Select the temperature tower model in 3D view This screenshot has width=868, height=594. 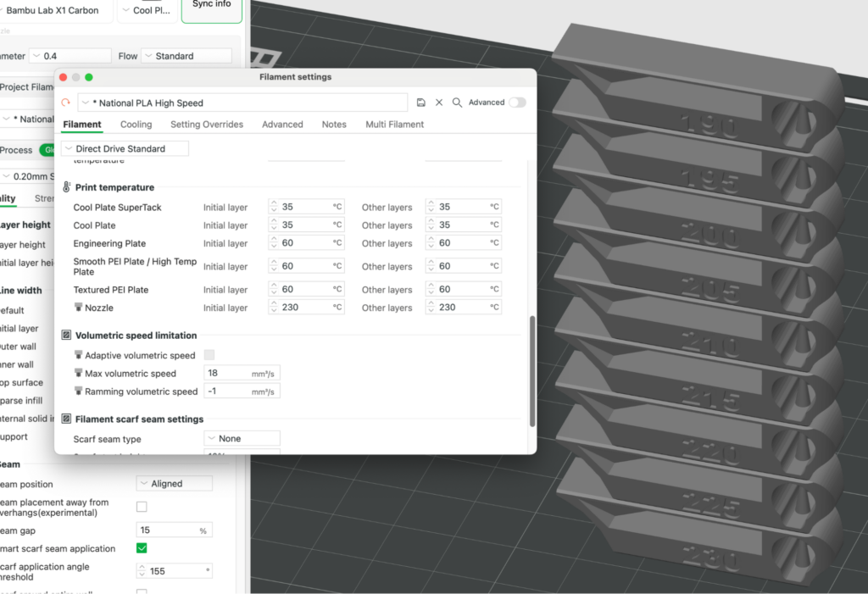(x=698, y=304)
